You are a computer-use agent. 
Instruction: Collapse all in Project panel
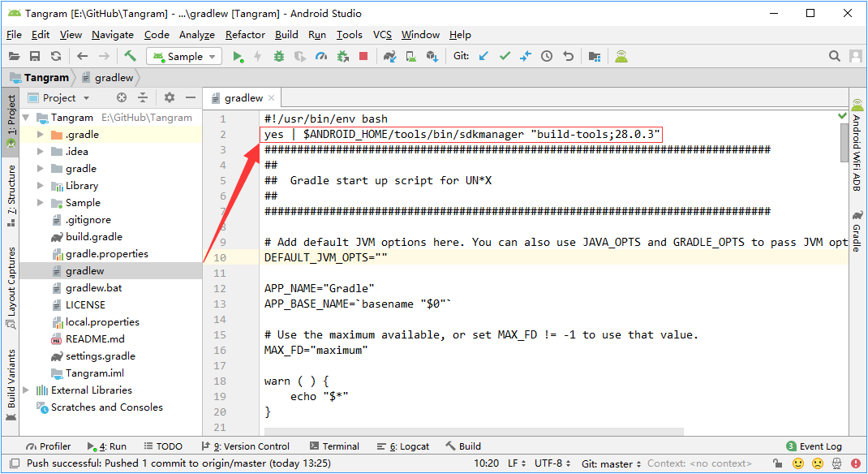tap(143, 97)
